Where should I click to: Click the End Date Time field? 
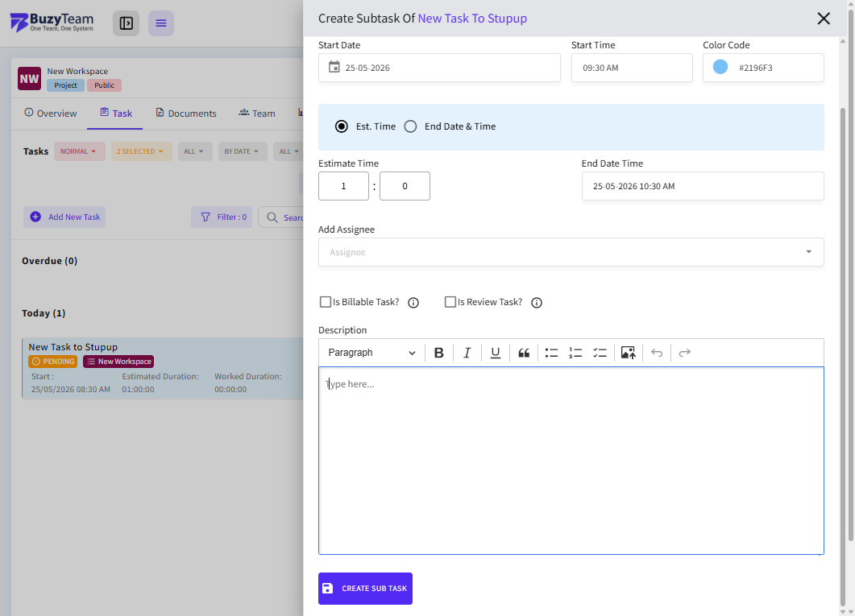pyautogui.click(x=703, y=186)
